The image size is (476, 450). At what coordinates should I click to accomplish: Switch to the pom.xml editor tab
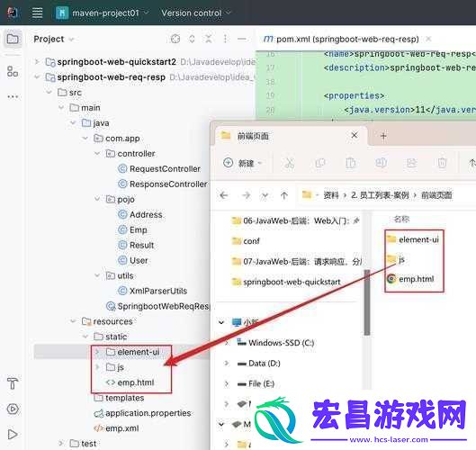pyautogui.click(x=343, y=40)
